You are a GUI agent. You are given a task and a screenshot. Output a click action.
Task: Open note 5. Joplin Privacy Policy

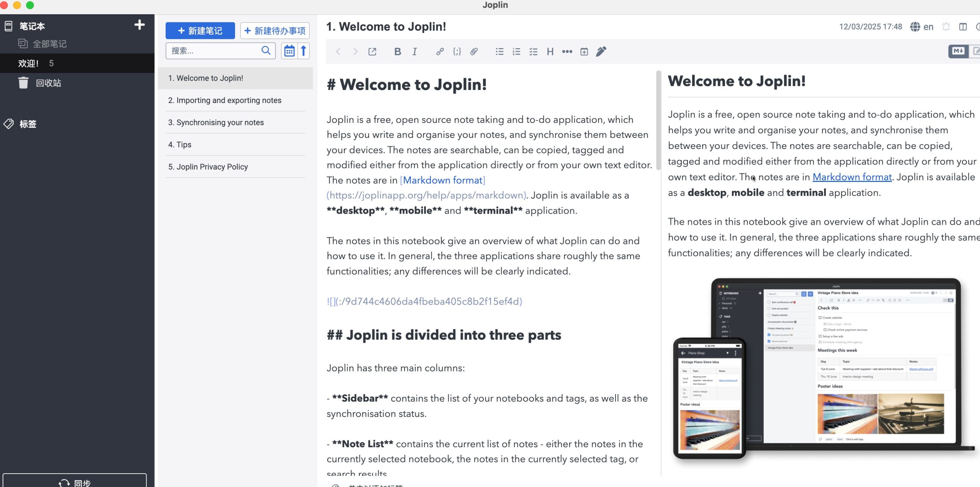[x=235, y=167]
